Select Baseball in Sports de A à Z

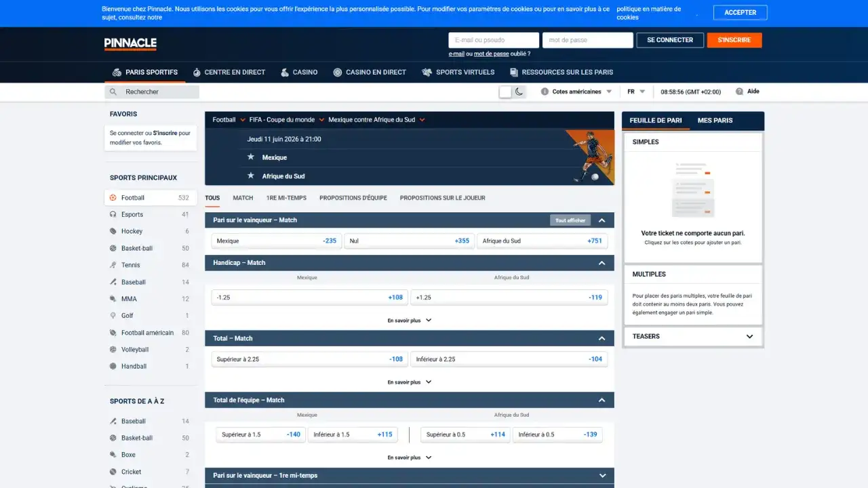click(x=151, y=421)
